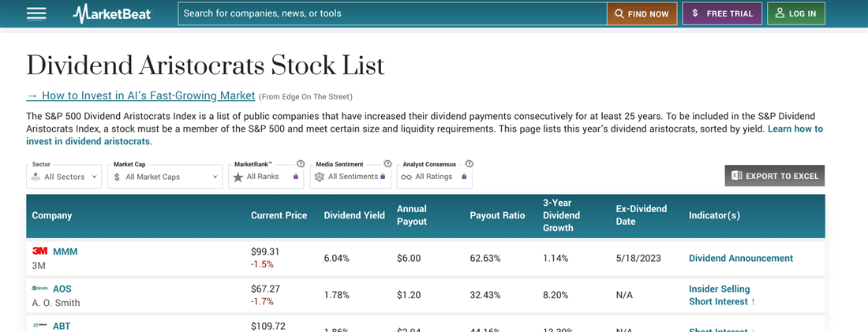Viewport: 868px width, 332px height.
Task: Sort table by Dividend Yield column
Action: pyautogui.click(x=354, y=215)
